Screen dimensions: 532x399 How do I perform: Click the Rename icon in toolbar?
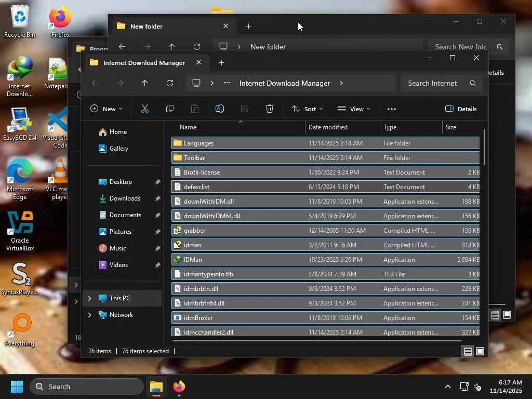pos(220,109)
